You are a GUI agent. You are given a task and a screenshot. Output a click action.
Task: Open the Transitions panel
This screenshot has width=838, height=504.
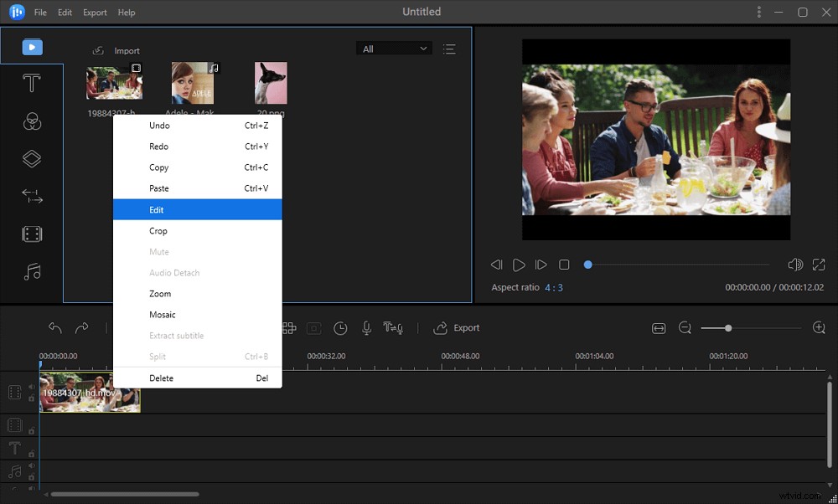(32, 196)
